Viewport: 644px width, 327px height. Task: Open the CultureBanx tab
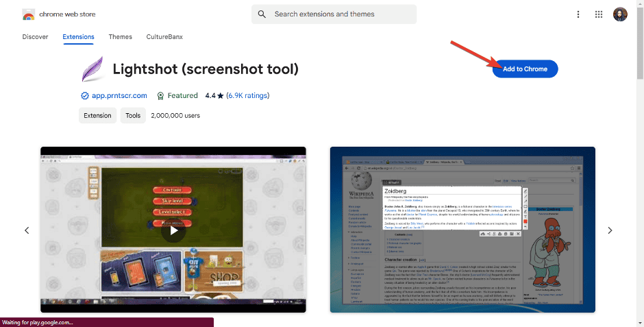[x=164, y=36]
